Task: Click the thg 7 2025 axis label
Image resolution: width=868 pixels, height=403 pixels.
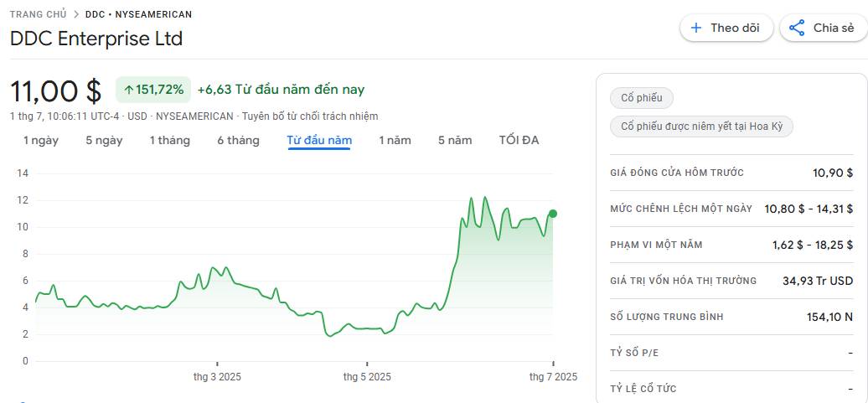Action: [x=553, y=377]
